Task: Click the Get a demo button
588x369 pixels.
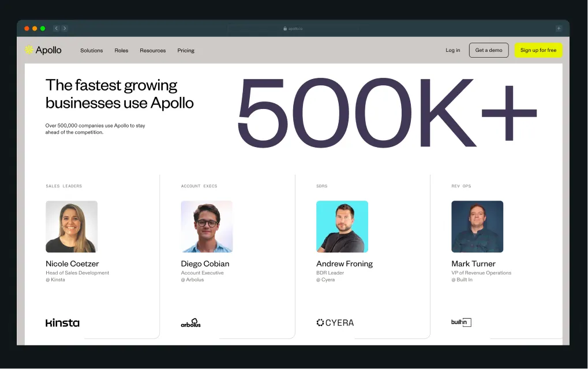Action: click(489, 50)
